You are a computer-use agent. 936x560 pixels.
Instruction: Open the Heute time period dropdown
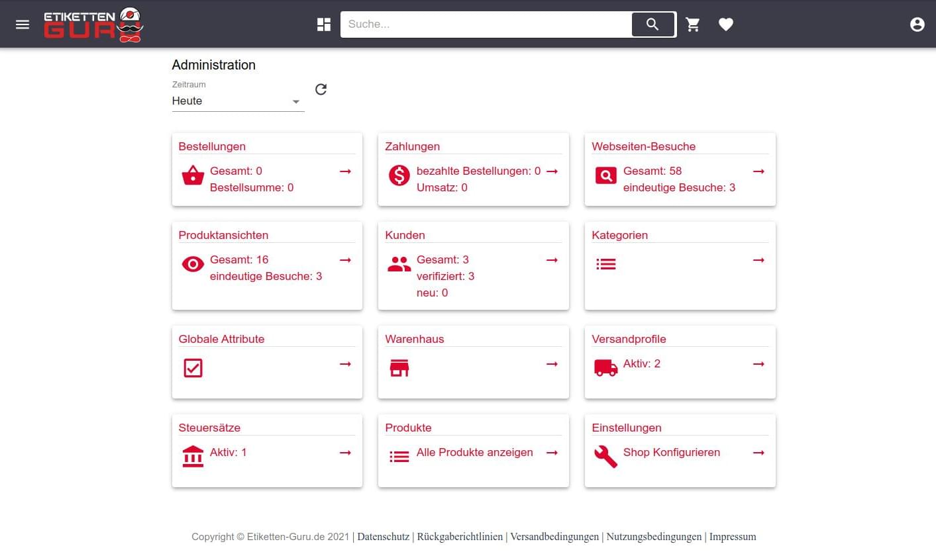point(238,101)
